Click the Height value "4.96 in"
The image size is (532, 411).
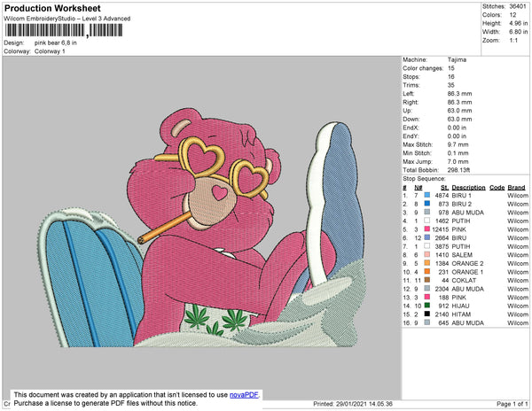pos(518,23)
